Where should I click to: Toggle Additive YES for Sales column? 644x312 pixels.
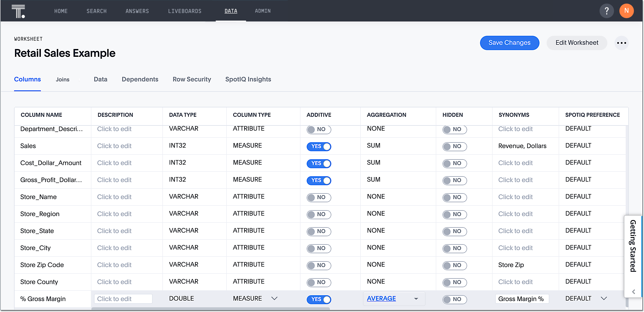tap(319, 146)
